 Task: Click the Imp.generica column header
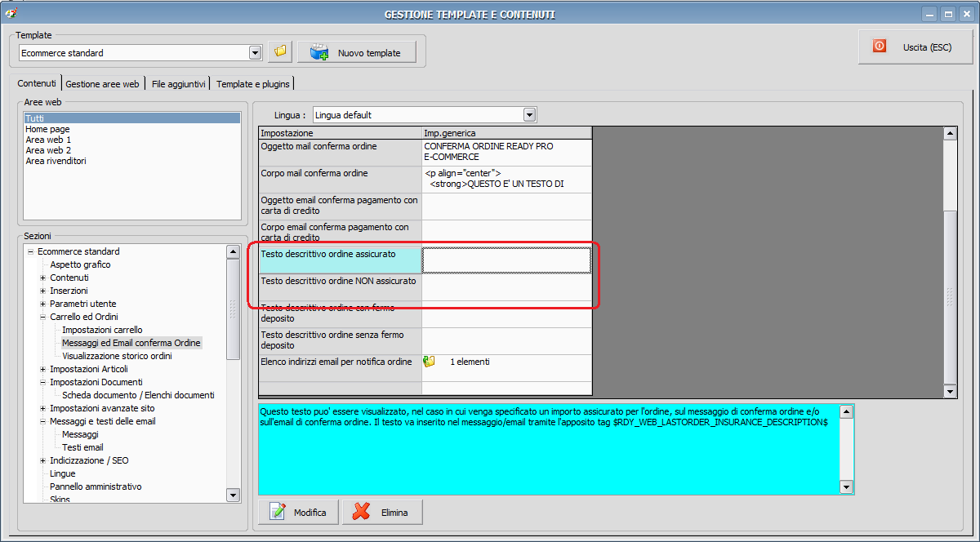(x=506, y=133)
